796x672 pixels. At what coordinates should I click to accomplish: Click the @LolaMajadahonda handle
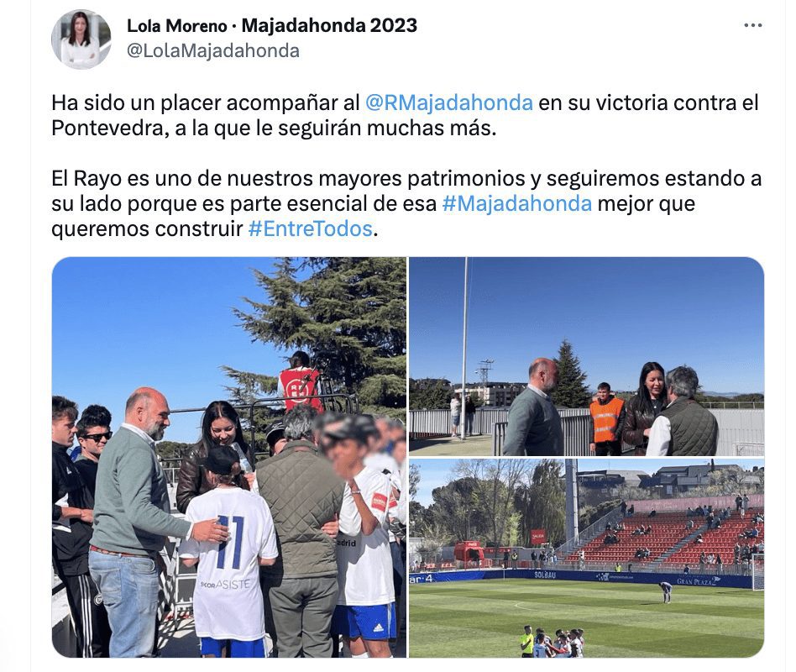click(x=212, y=50)
